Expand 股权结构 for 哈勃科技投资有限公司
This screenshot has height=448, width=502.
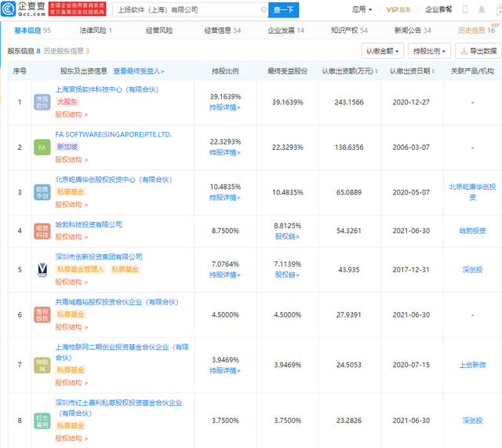click(71, 237)
